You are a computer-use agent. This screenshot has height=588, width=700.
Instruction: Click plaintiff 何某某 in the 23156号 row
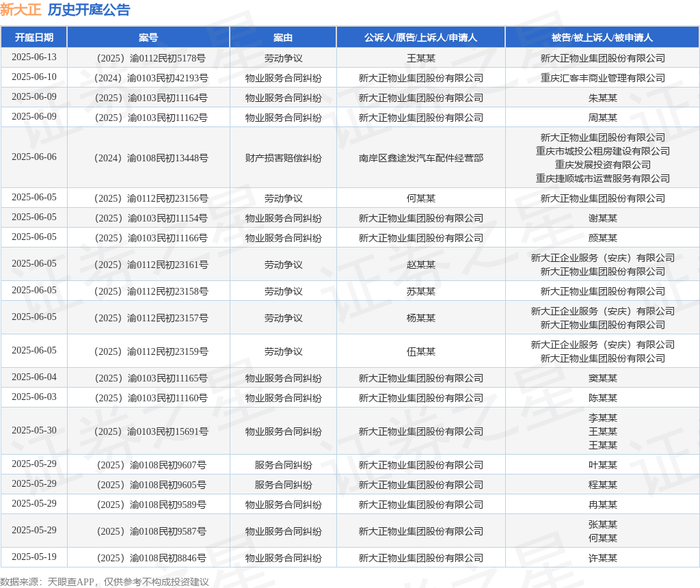(x=420, y=198)
